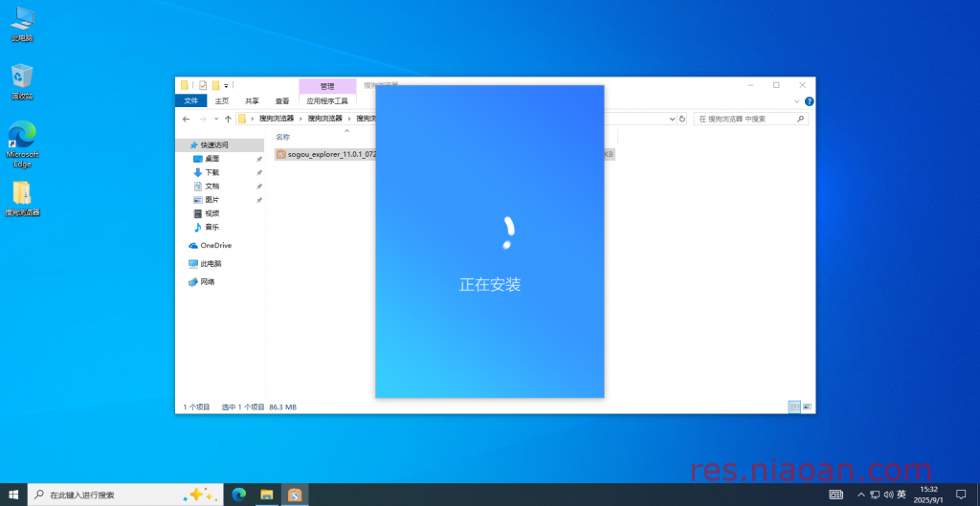
Task: Select OneDrive in navigation pane
Action: point(210,246)
